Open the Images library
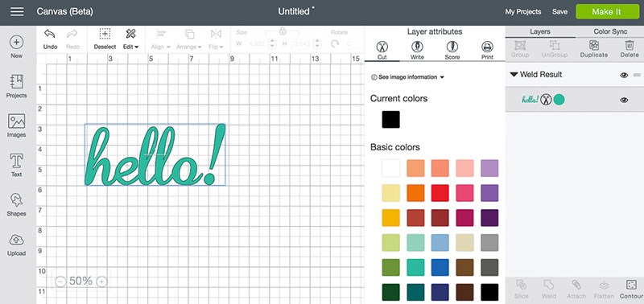Screen dimensions: 644x304 tap(16, 125)
